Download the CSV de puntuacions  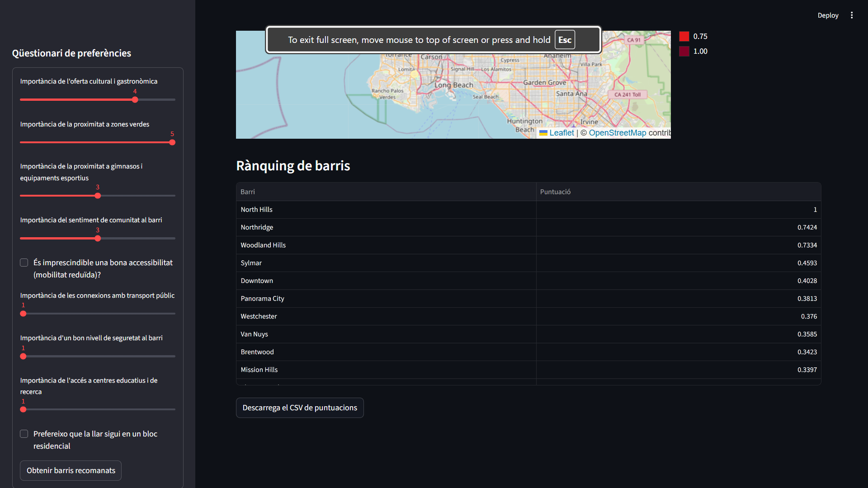300,408
